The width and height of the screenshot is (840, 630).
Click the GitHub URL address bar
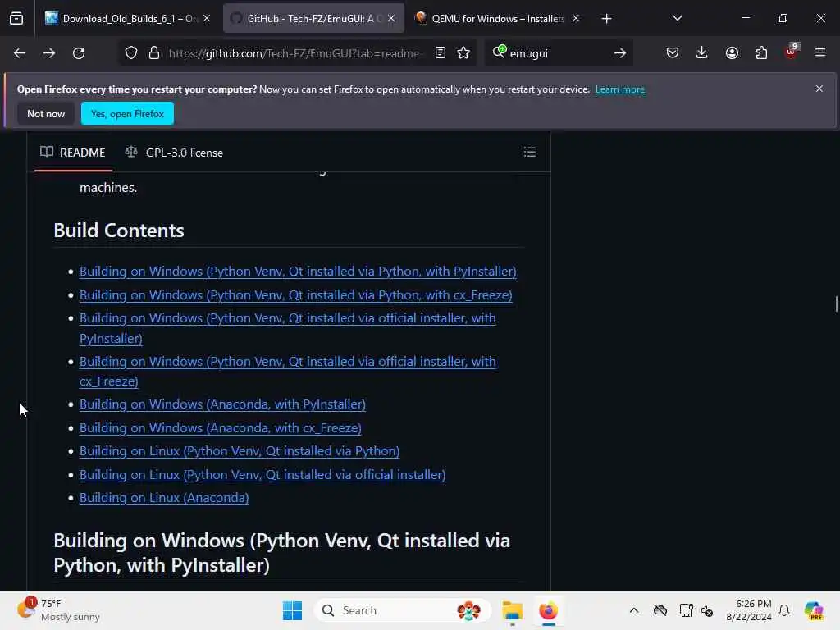point(294,53)
